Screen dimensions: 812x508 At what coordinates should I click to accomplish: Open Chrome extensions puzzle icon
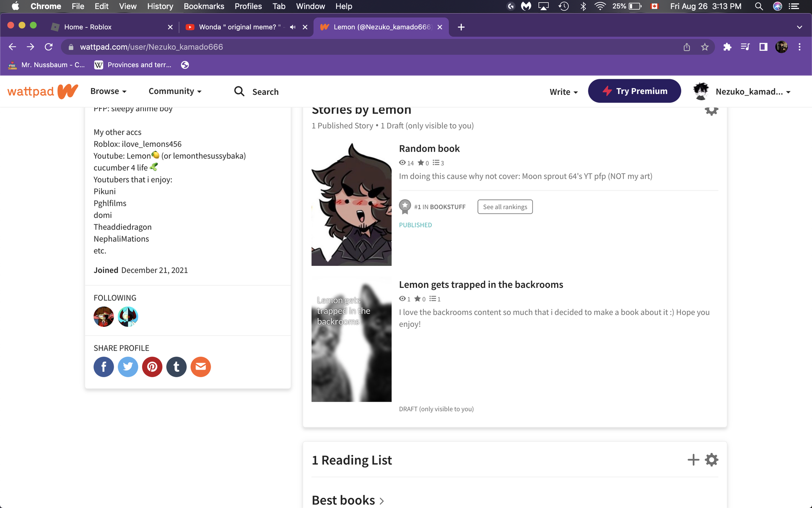tap(727, 47)
